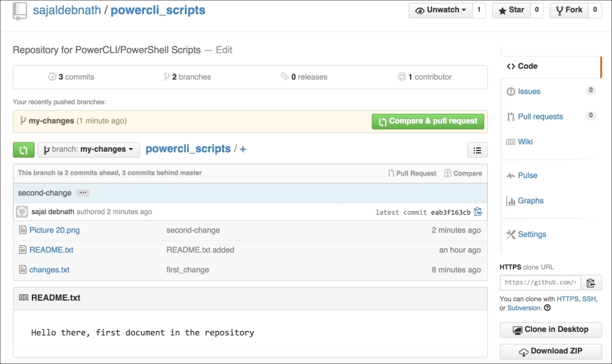Image resolution: width=612 pixels, height=364 pixels.
Task: Switch clone URL to Subversion
Action: coord(524,308)
